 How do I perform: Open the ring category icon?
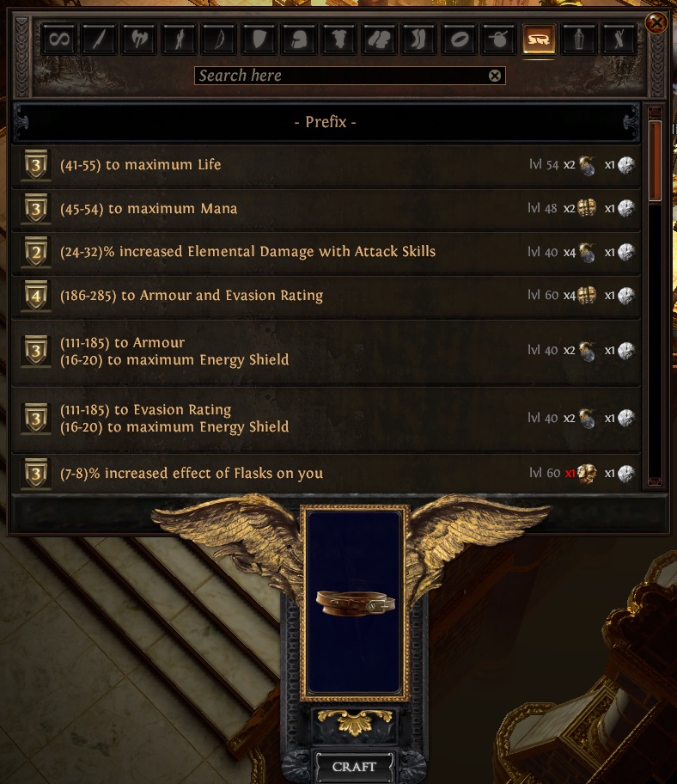(x=459, y=39)
